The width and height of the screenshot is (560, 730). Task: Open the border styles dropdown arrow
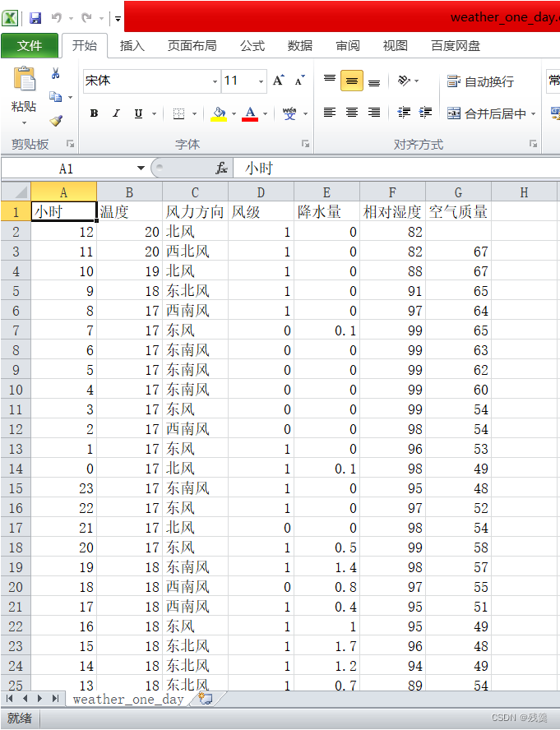point(195,113)
